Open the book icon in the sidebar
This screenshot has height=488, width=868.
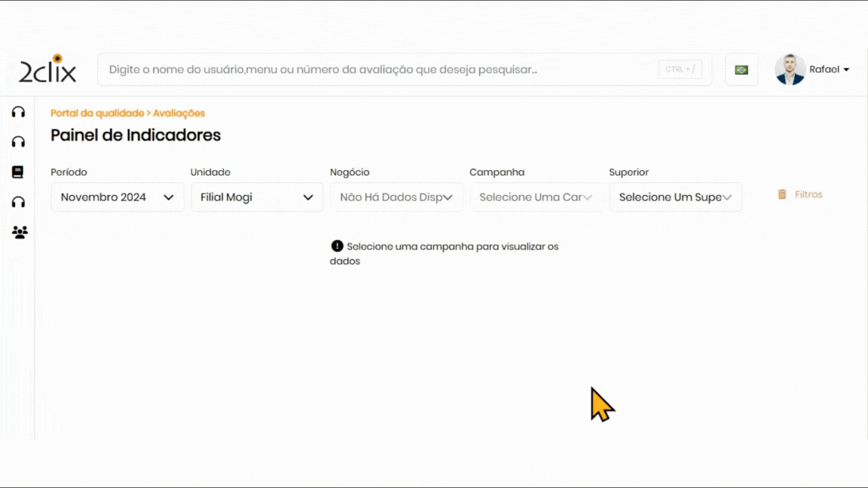coord(18,172)
